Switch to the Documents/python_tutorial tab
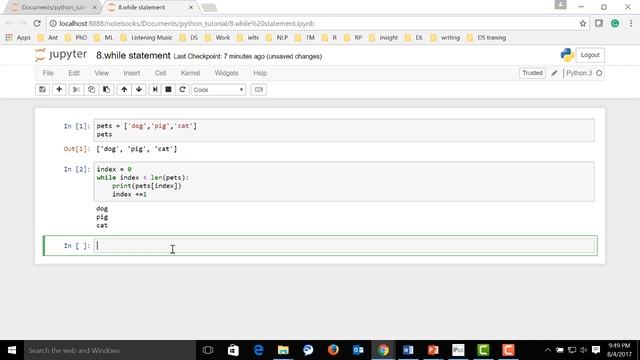Image resolution: width=640 pixels, height=360 pixels. [x=52, y=7]
